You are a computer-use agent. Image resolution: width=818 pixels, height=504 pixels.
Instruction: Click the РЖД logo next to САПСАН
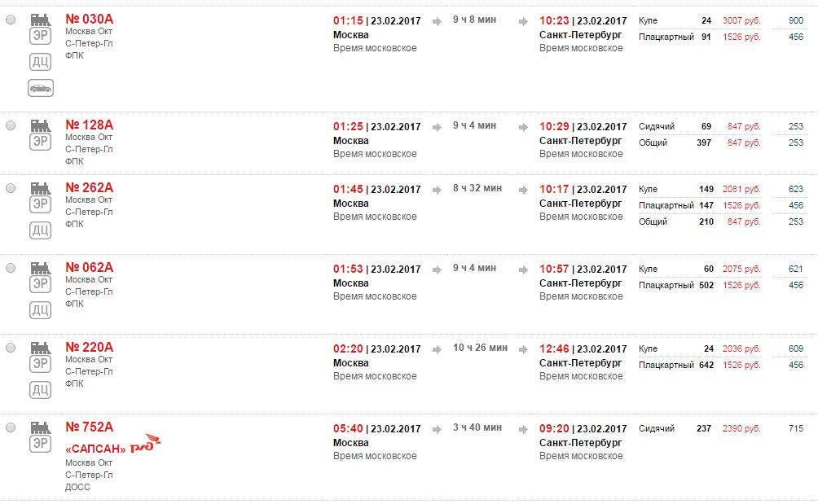[x=146, y=444]
